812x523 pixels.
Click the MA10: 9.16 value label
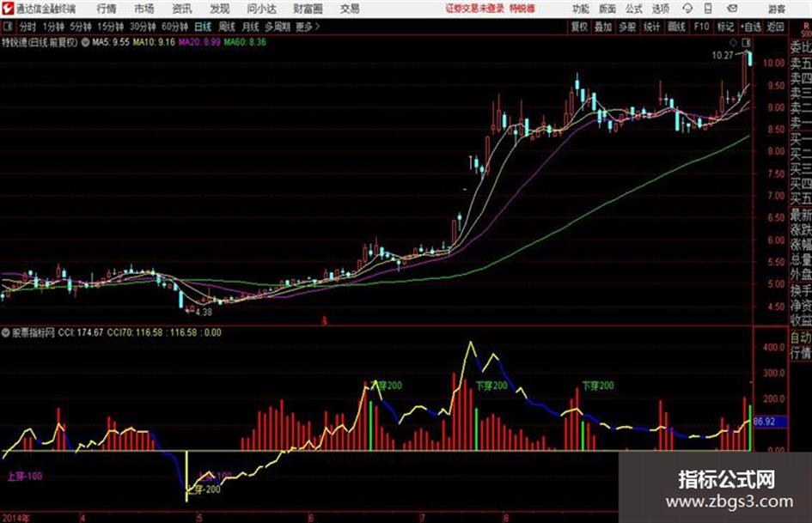(x=154, y=42)
